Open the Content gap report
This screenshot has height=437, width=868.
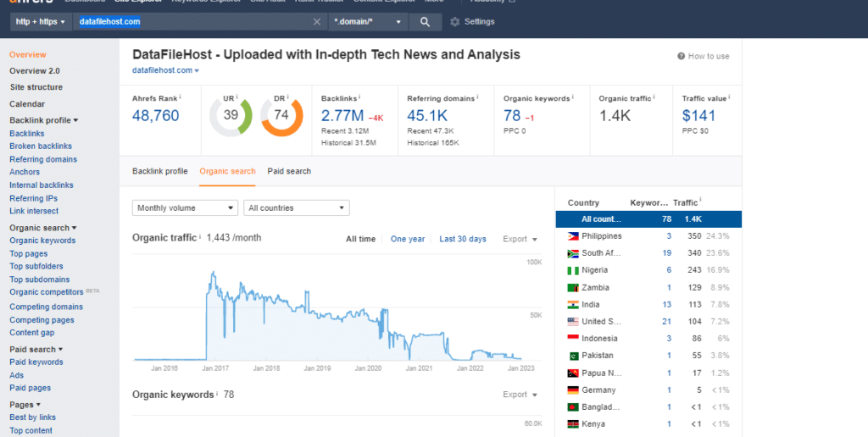(x=31, y=333)
